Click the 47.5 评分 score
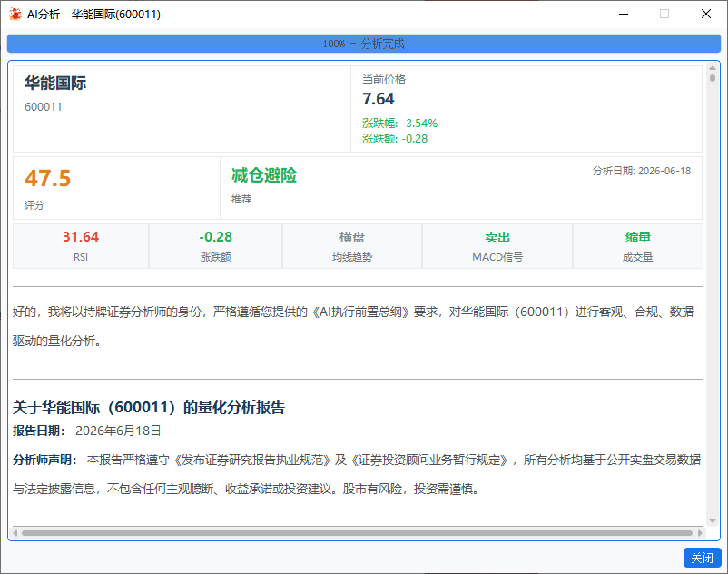This screenshot has height=574, width=728. point(47,178)
